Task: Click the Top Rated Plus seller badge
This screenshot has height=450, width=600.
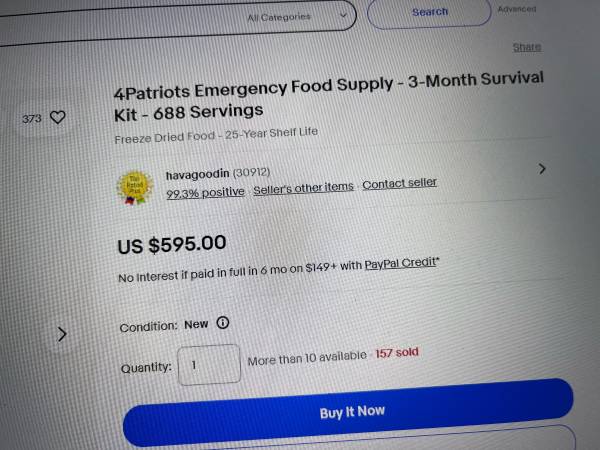Action: (134, 188)
